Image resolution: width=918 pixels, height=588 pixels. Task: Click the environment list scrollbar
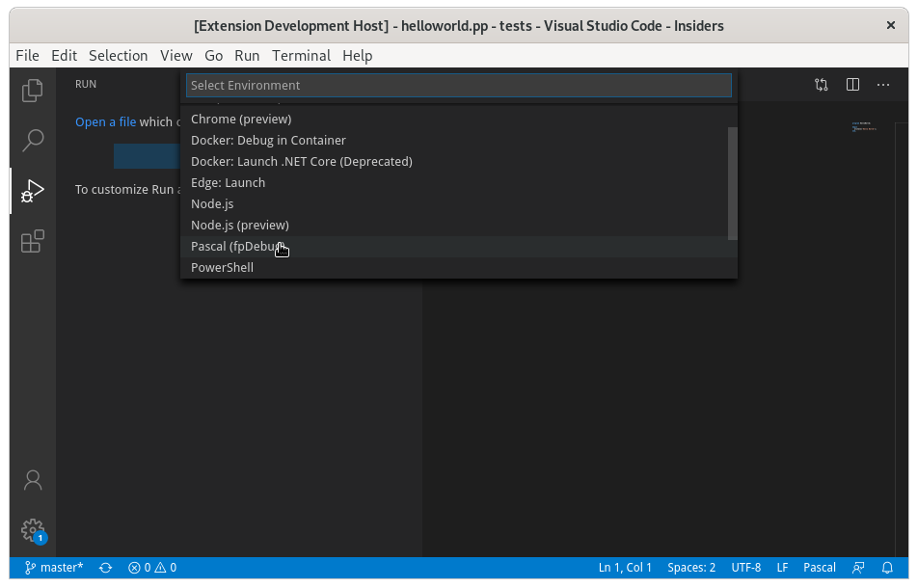tap(733, 184)
